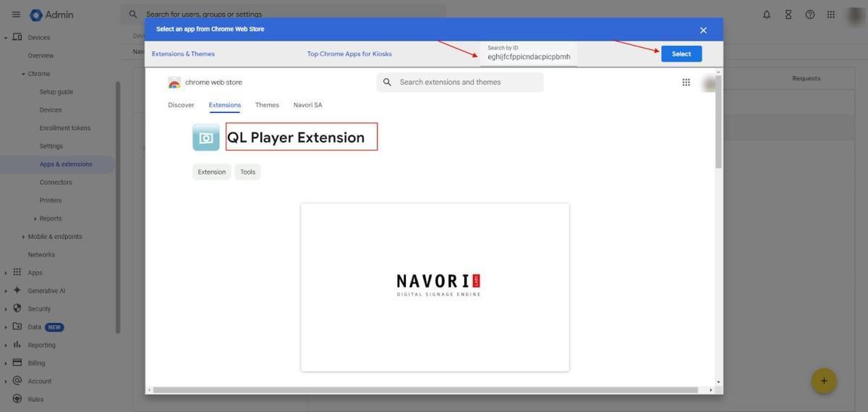Viewport: 868px width, 412px height.
Task: Collapse the Chrome subsection arrow
Action: click(23, 74)
